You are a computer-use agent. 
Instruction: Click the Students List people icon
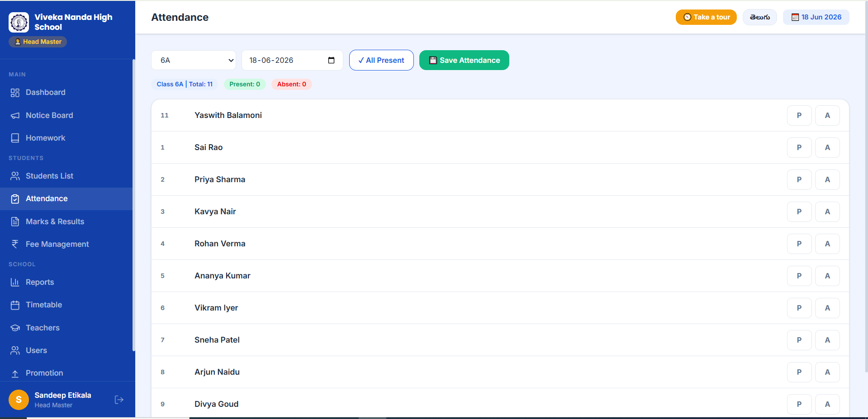[x=15, y=176]
